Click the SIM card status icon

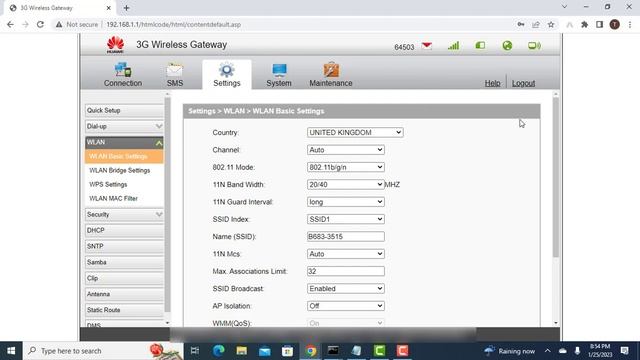tap(480, 45)
